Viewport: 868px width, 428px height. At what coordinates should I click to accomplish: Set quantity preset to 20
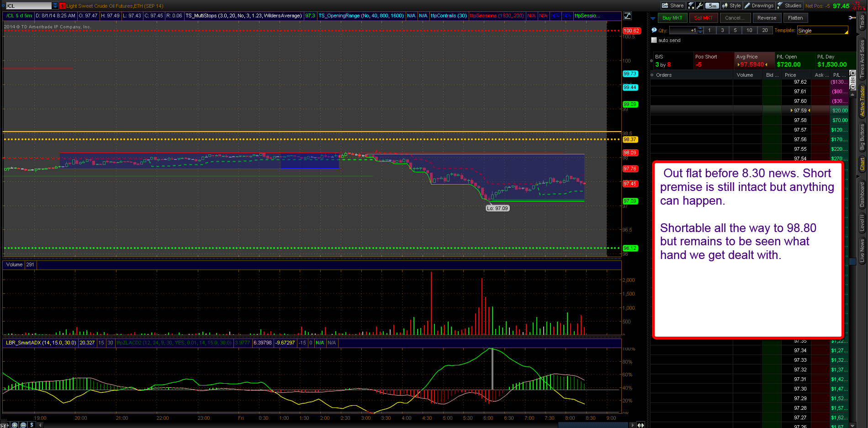click(765, 30)
